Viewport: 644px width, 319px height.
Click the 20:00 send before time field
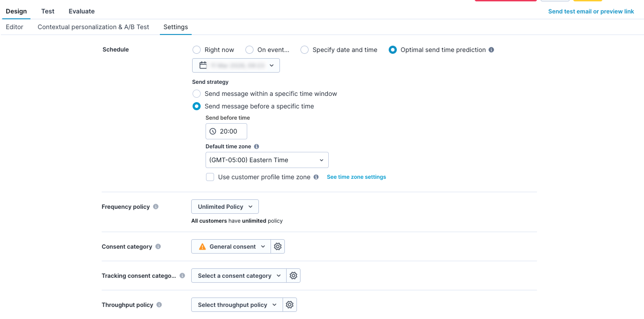[x=228, y=131]
